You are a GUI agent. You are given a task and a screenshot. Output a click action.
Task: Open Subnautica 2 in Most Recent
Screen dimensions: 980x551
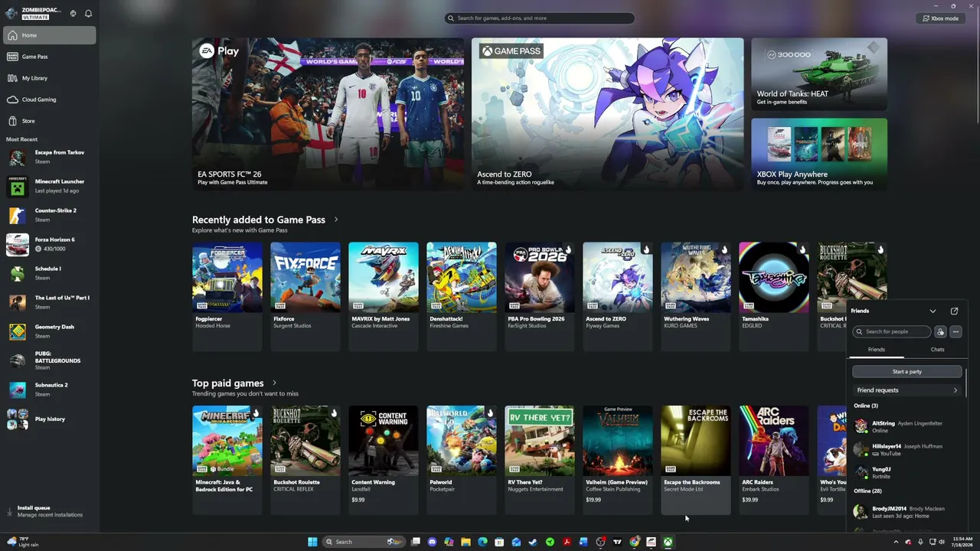point(50,390)
